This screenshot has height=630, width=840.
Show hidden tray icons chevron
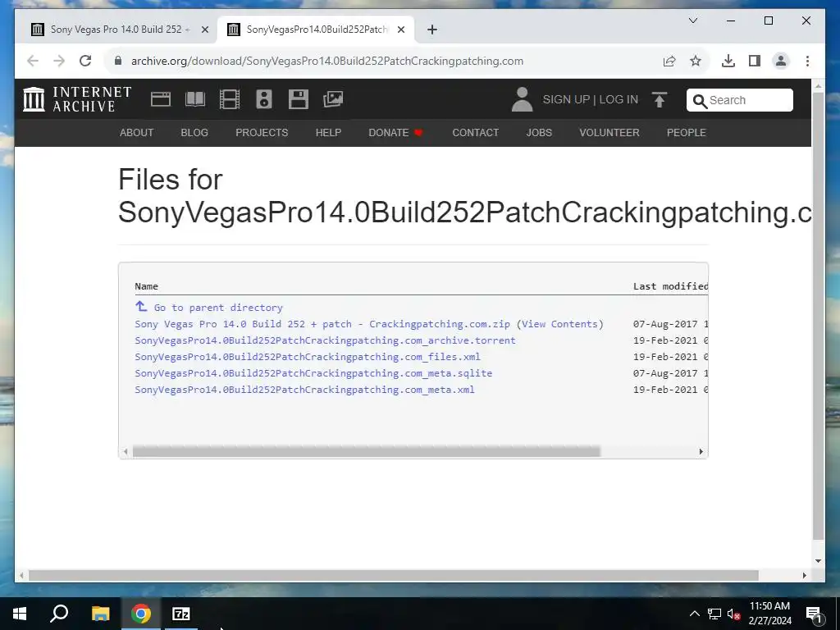694,614
